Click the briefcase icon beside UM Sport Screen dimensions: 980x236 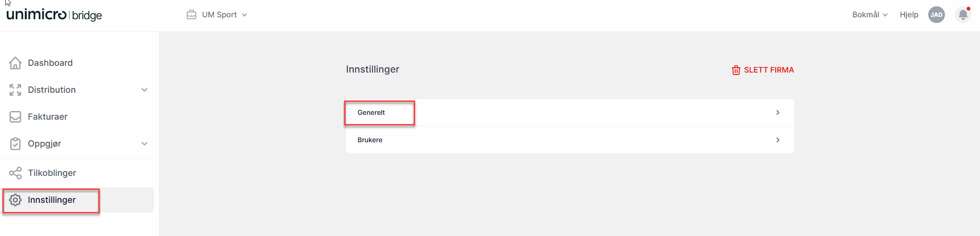pyautogui.click(x=191, y=15)
